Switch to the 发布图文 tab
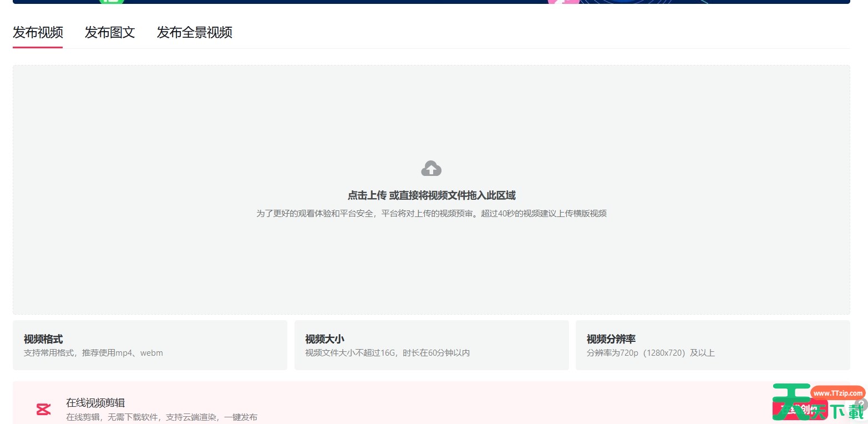This screenshot has height=424, width=868. click(109, 33)
